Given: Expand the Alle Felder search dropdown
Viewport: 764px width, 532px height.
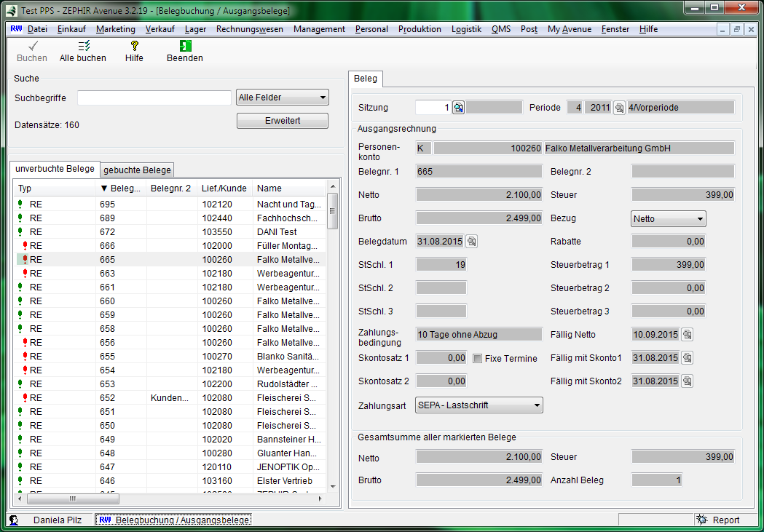Looking at the screenshot, I should (x=323, y=98).
